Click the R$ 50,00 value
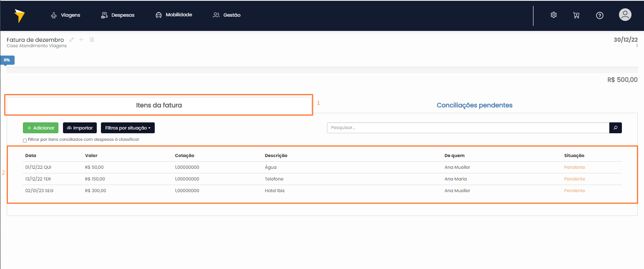The height and width of the screenshot is (269, 644). [x=94, y=167]
